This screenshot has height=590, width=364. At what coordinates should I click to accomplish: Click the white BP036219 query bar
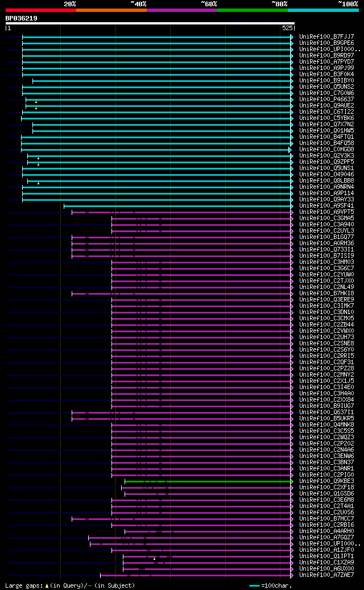coord(150,23)
